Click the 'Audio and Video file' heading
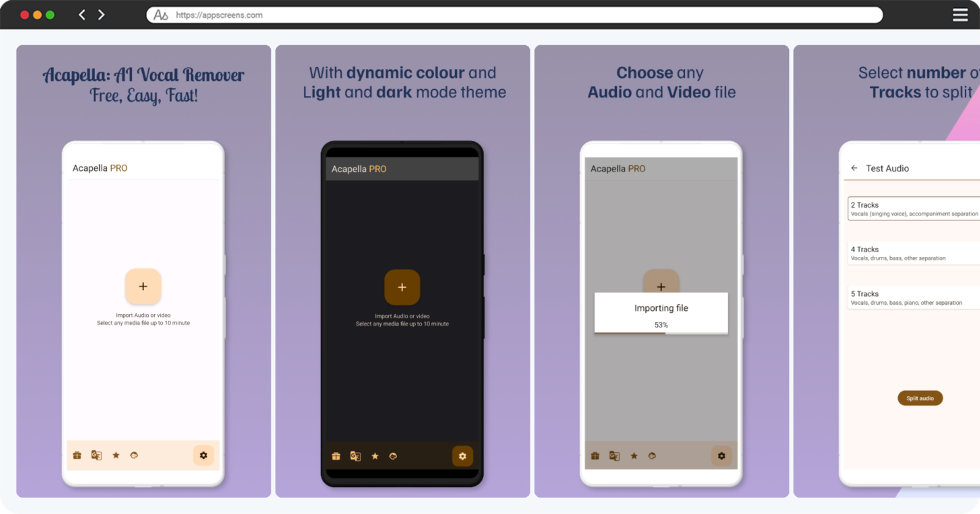Image resolution: width=980 pixels, height=514 pixels. coord(661,92)
